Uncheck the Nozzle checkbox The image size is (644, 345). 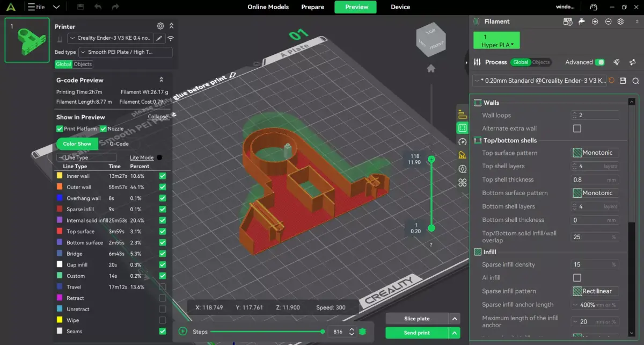pos(103,128)
